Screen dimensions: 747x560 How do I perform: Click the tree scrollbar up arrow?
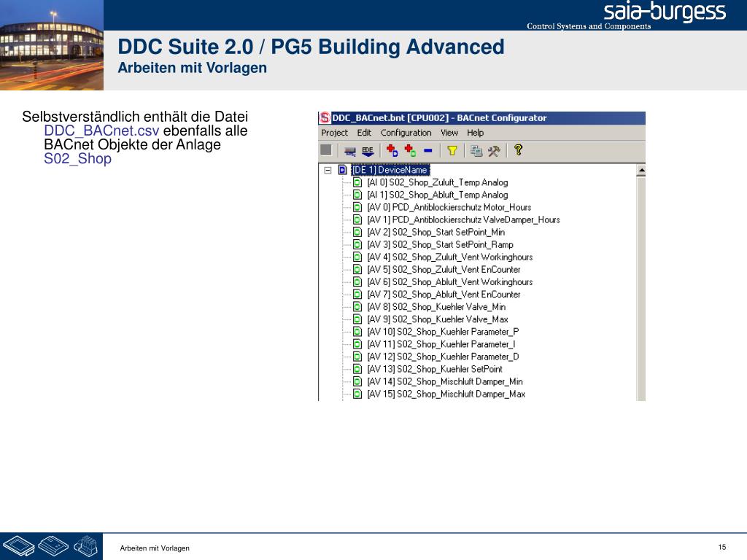point(641,170)
